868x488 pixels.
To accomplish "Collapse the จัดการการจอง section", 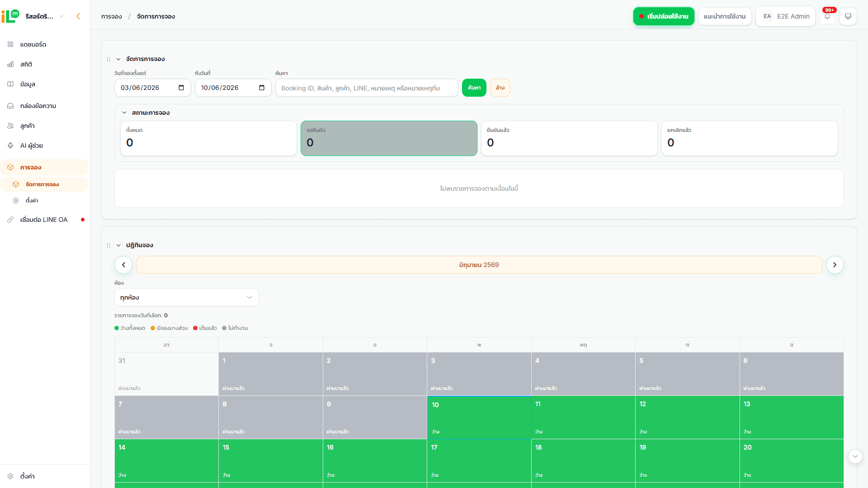I will pos(118,59).
